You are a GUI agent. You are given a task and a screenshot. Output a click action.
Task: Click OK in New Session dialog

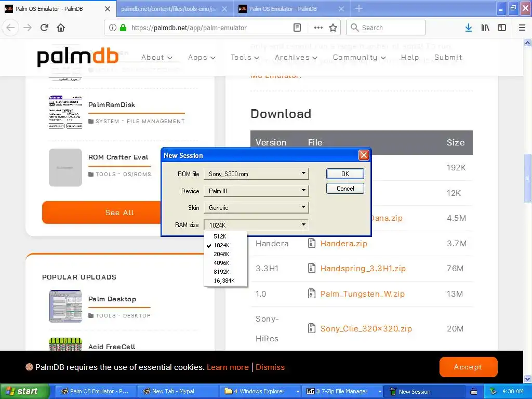[x=345, y=174]
